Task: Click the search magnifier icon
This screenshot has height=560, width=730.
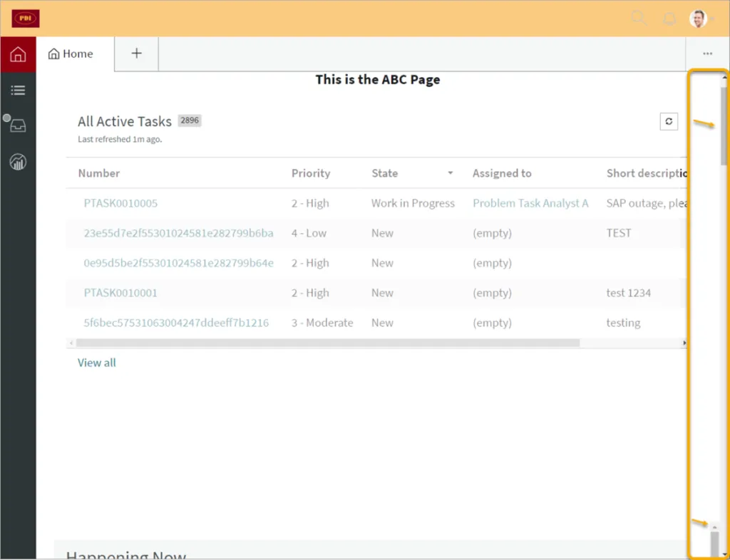Action: (x=639, y=19)
